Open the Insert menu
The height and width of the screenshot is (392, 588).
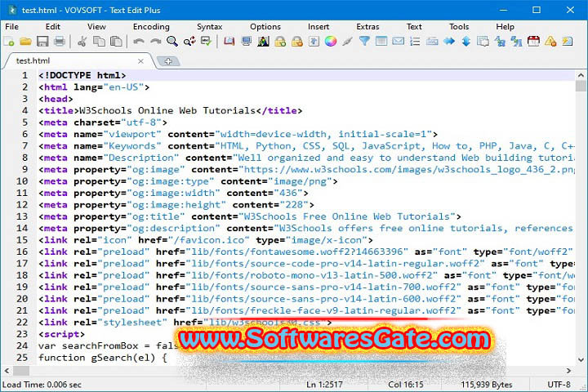pos(318,27)
